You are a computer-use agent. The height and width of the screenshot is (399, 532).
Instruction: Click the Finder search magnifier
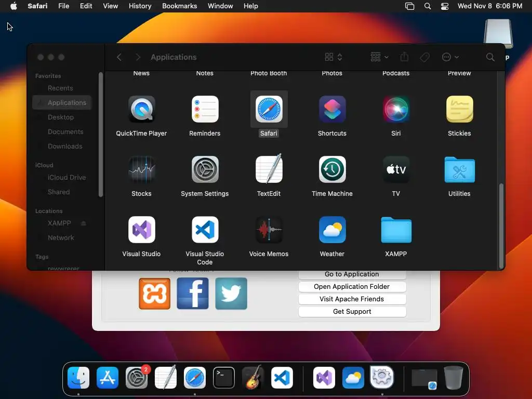coord(490,57)
